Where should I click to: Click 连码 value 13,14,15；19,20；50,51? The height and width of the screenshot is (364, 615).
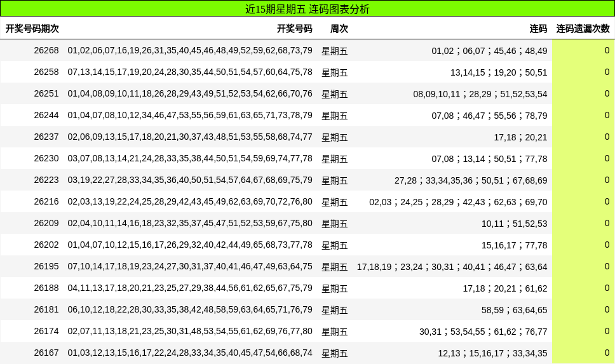tap(499, 72)
